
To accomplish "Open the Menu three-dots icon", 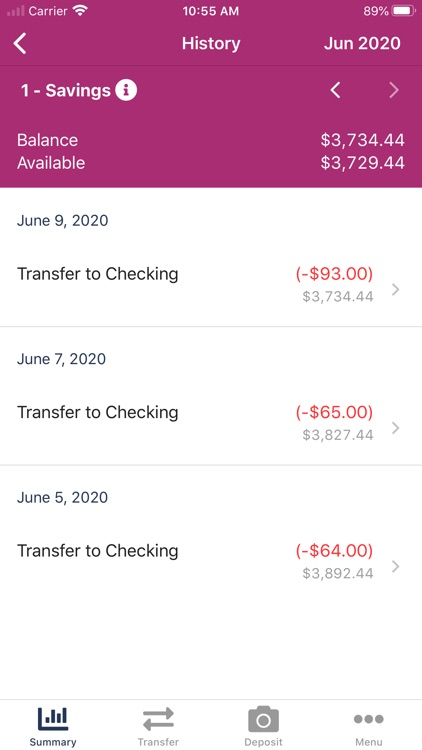I will pos(369,718).
